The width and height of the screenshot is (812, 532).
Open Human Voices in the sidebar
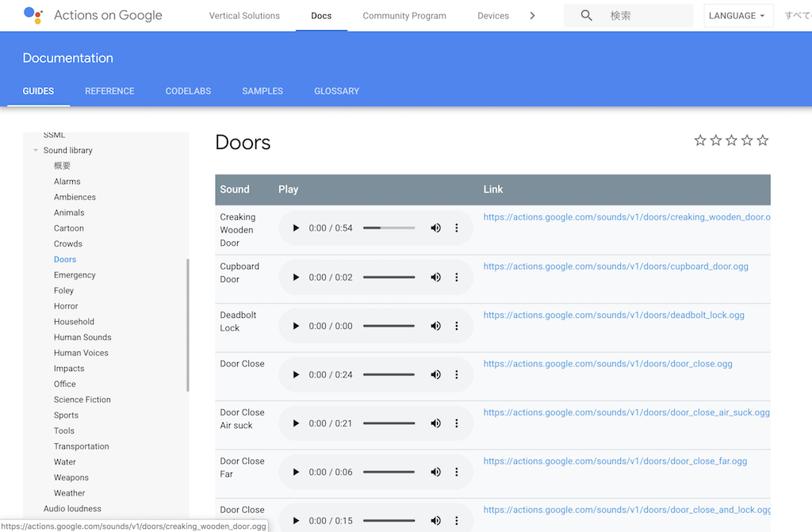click(82, 353)
